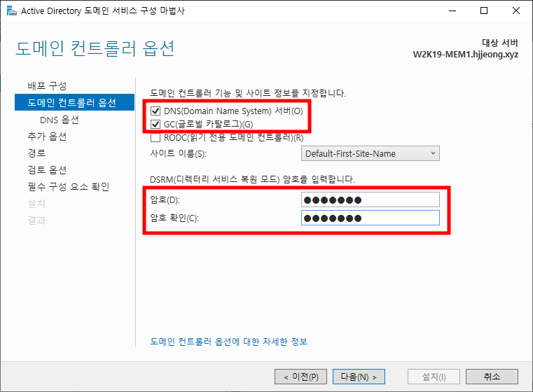Uncheck GC(글로벌 카탈로그) checkbox
The height and width of the screenshot is (392, 533).
[155, 125]
